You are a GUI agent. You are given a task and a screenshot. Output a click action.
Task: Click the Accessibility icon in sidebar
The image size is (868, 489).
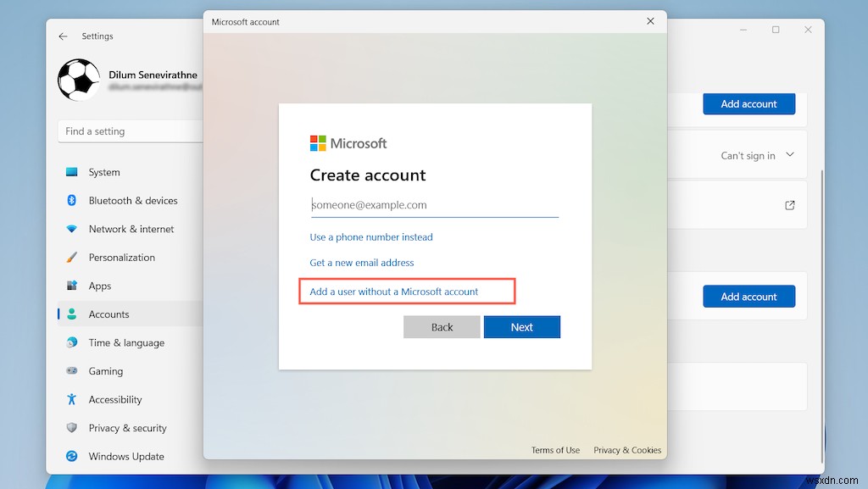click(72, 399)
